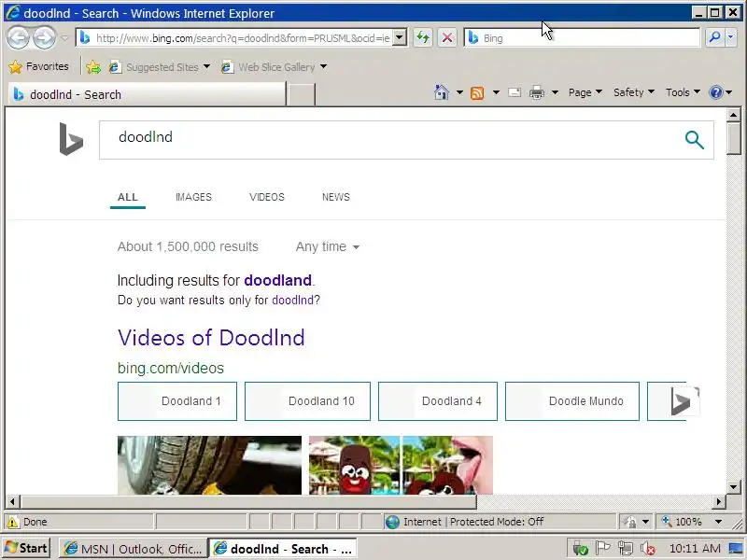
Task: Open Favorites star button
Action: pyautogui.click(x=38, y=66)
